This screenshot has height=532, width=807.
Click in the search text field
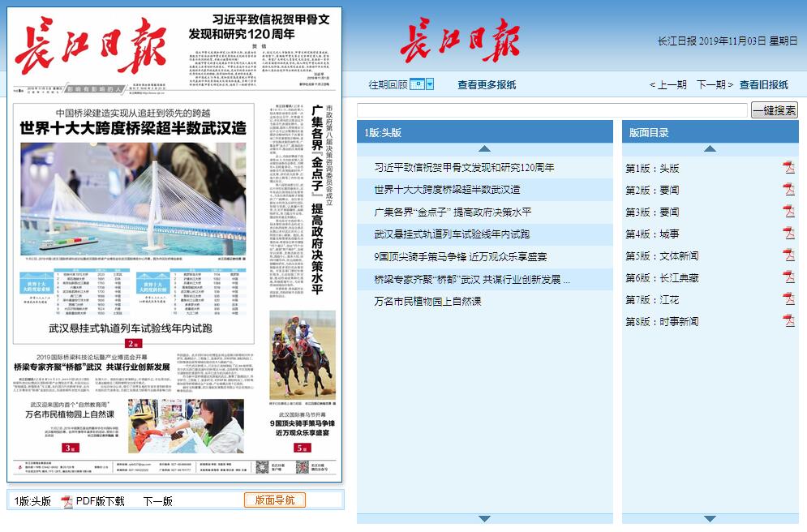[x=552, y=110]
